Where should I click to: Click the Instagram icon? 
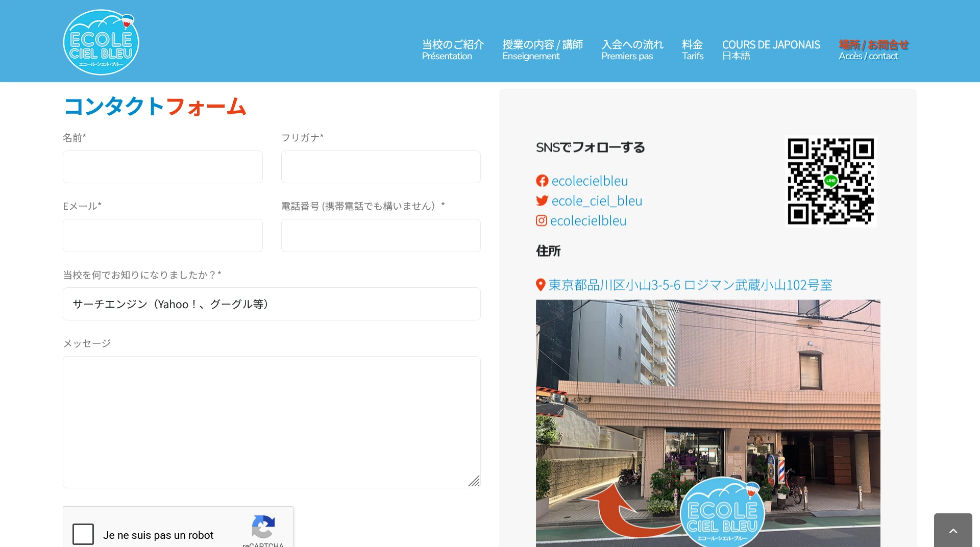pos(541,221)
